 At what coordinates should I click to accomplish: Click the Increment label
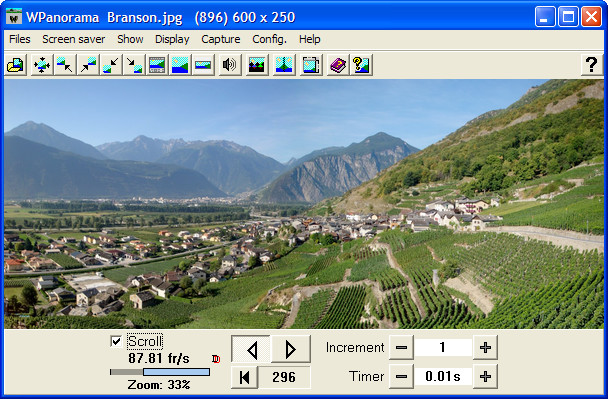pos(355,347)
